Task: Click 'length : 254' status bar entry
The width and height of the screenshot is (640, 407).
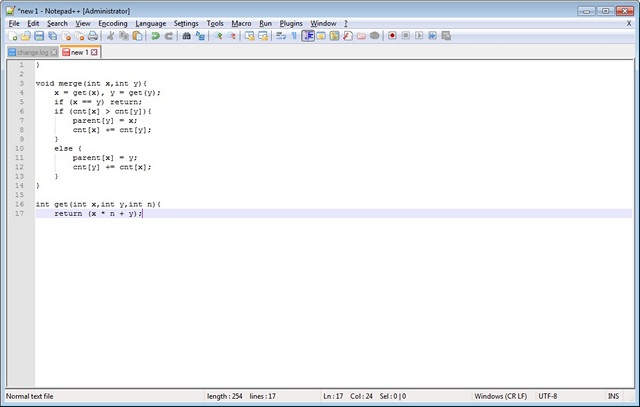Action: click(x=224, y=396)
